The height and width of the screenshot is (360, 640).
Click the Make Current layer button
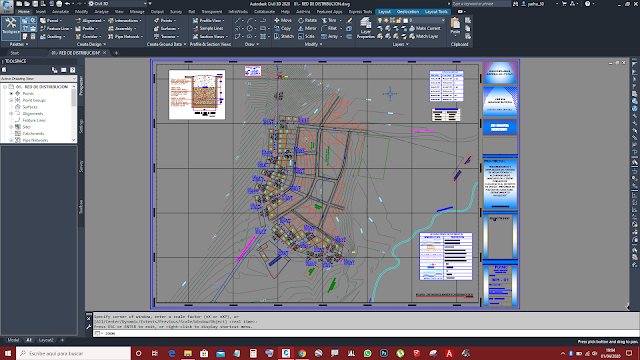coord(424,28)
